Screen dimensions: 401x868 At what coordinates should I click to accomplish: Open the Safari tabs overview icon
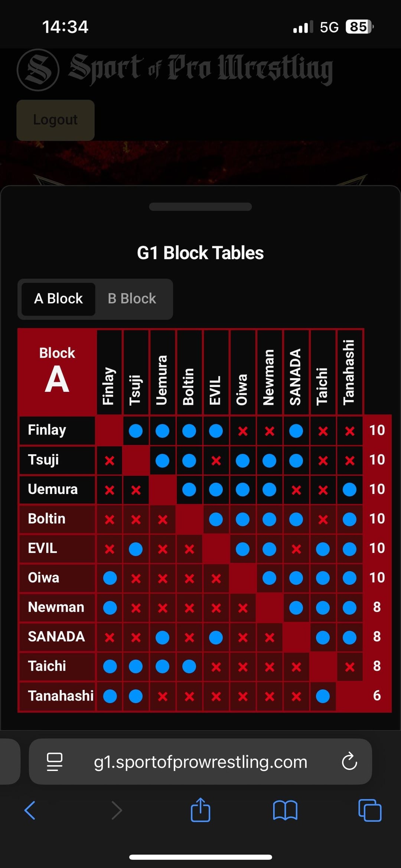coord(370,810)
